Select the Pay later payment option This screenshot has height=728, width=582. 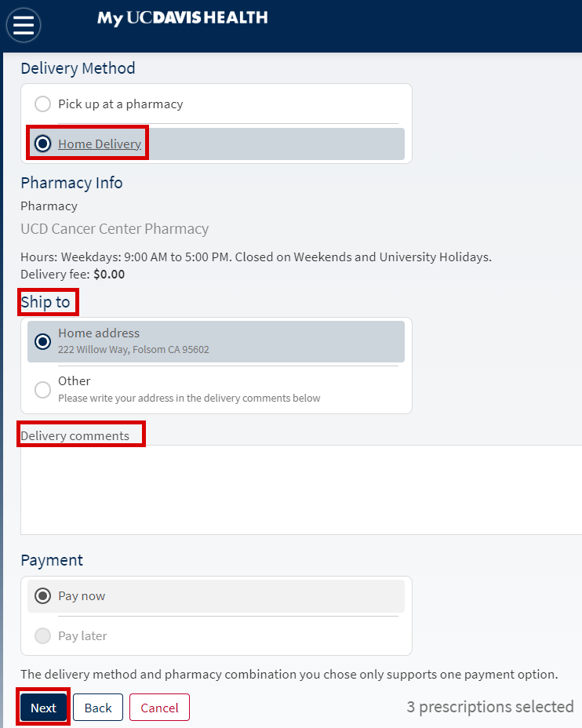pyautogui.click(x=43, y=636)
